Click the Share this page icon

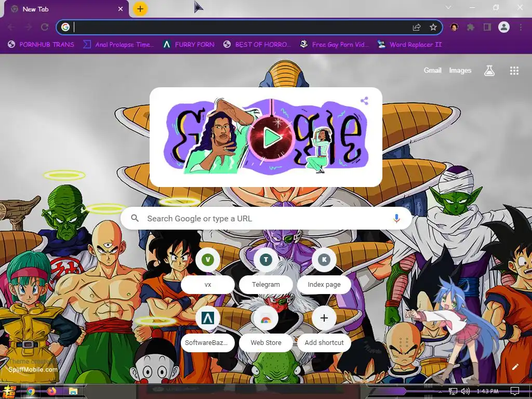click(x=417, y=27)
